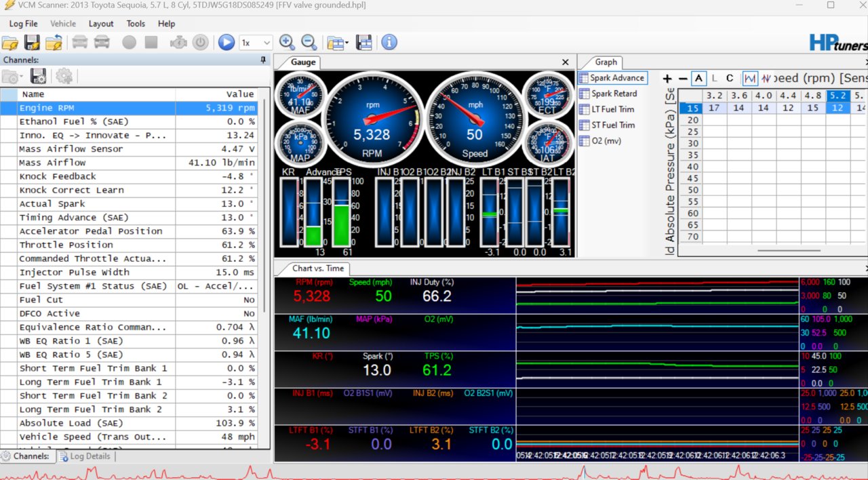This screenshot has width=868, height=480.
Task: Open the 1x playback speed dropdown
Action: (256, 43)
